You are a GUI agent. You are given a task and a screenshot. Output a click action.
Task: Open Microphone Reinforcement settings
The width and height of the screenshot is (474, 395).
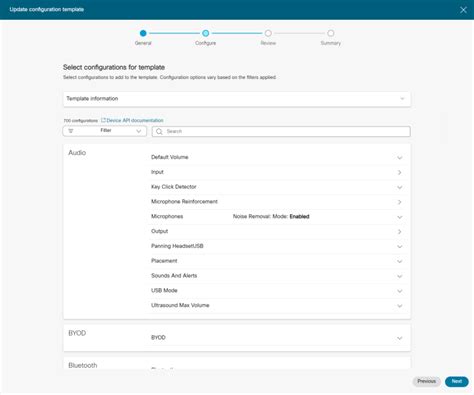pyautogui.click(x=276, y=202)
